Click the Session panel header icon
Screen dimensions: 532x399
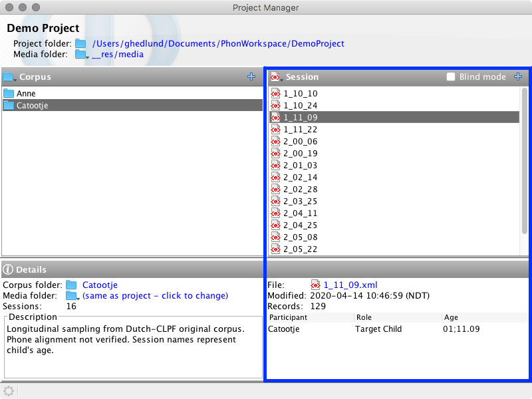(276, 77)
